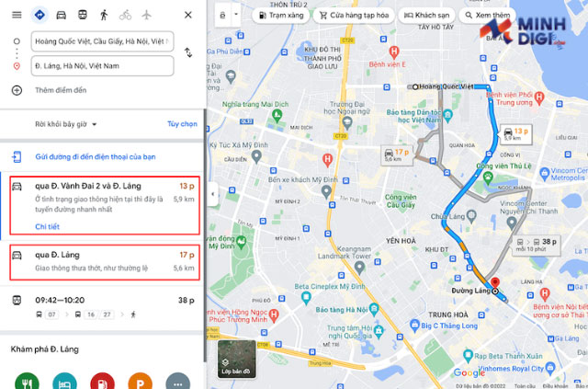Swap start and destination points
The width and height of the screenshot is (588, 389).
tap(188, 52)
